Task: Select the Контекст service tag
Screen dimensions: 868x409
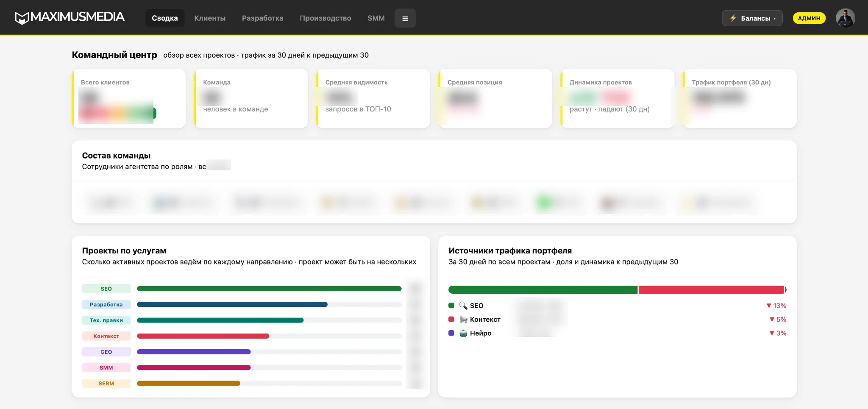Action: coord(106,336)
